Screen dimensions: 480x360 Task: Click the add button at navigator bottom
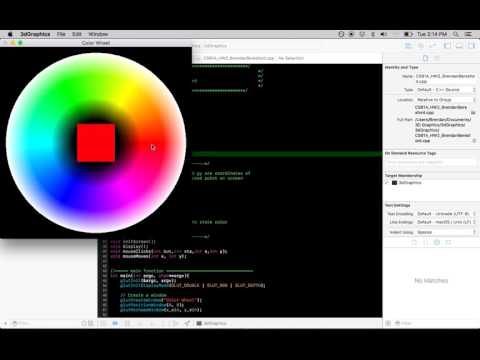click(5, 323)
